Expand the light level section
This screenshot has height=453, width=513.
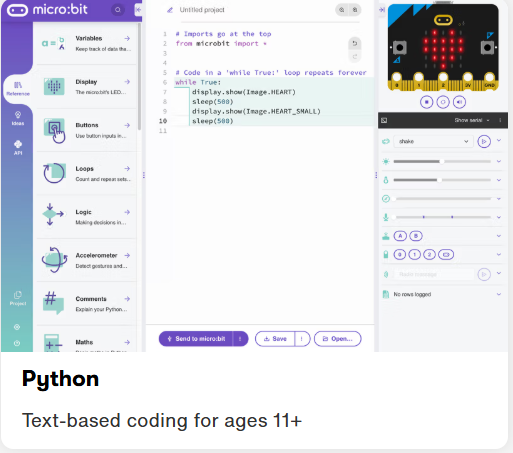click(x=499, y=161)
